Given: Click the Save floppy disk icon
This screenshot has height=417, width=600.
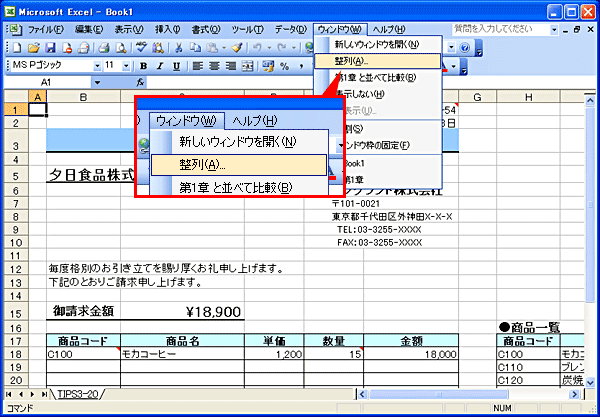Looking at the screenshot, I should tap(50, 48).
